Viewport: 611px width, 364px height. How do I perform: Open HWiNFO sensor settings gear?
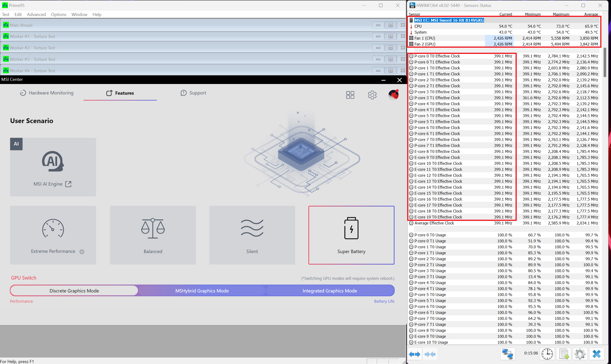point(580,354)
